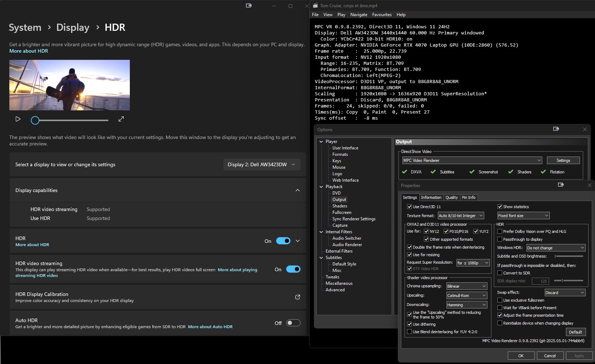
Task: Expand HDR preview video to fullscreen
Action: point(121,119)
